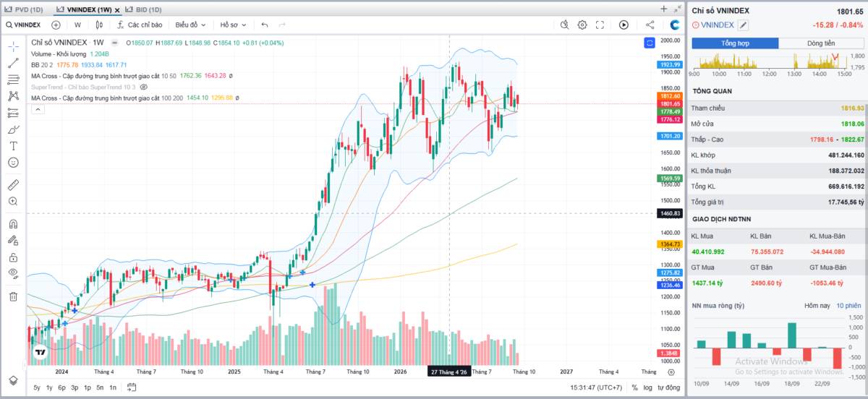Screen dimensions: 868x399
Task: Select the ruler measure tool
Action: coord(13,184)
